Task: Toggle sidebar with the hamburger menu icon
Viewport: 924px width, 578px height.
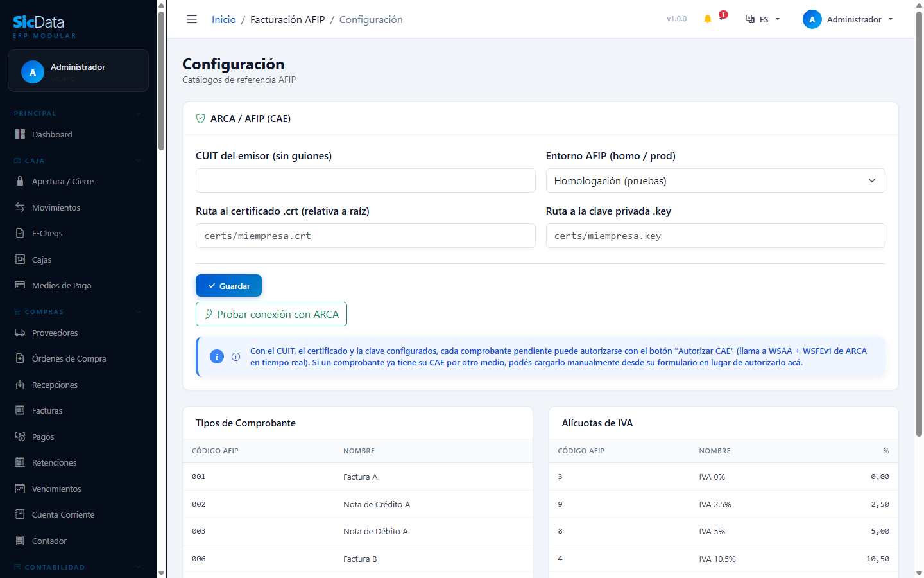Action: 192,19
